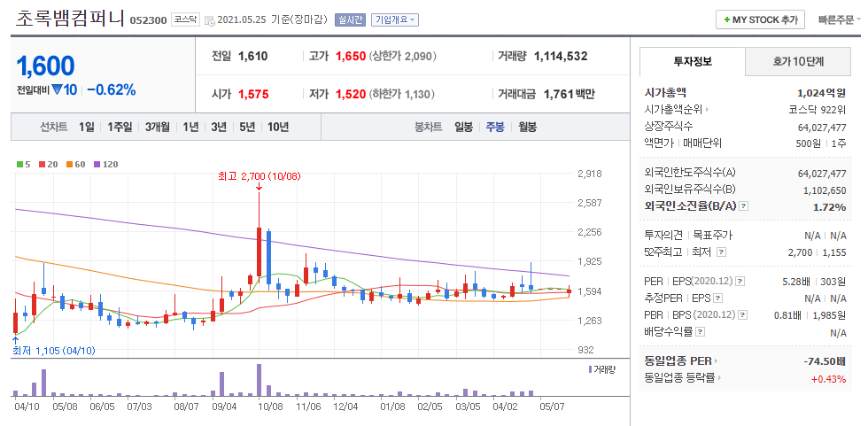The image size is (868, 426).
Task: Click the 최고 2,700 (10/08) chart marker
Action: pos(259,176)
